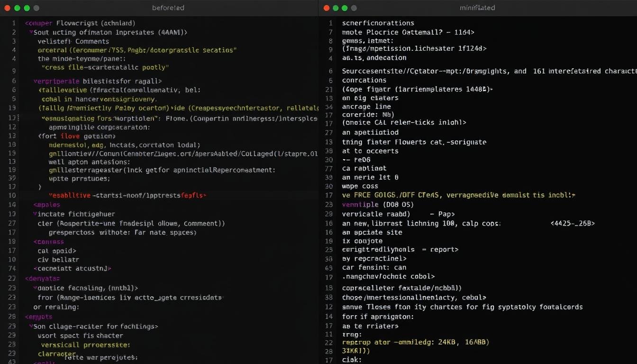Screen dimensions: 637x364
Task: Click the red dot in the "beforeted" window
Action: [x=7, y=8]
